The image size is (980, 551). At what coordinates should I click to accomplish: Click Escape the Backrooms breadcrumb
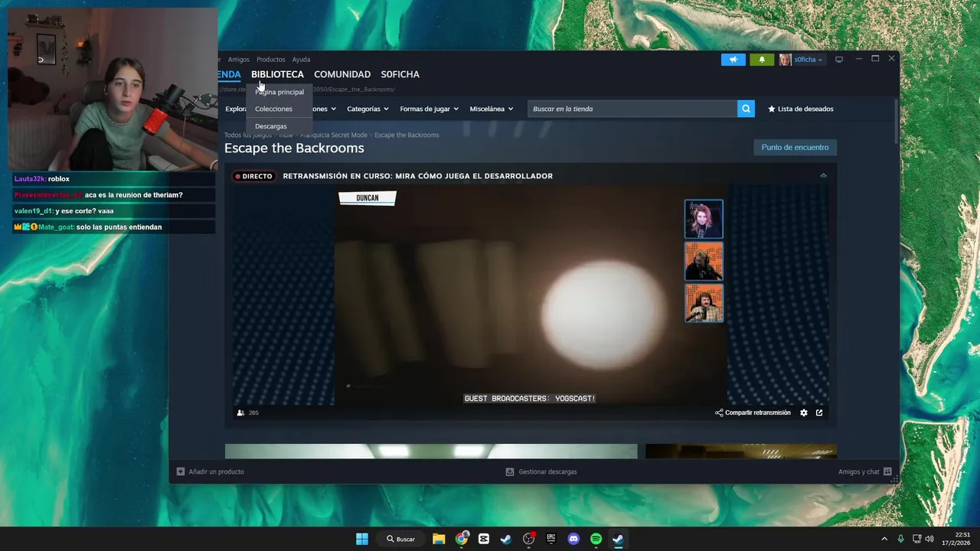407,135
